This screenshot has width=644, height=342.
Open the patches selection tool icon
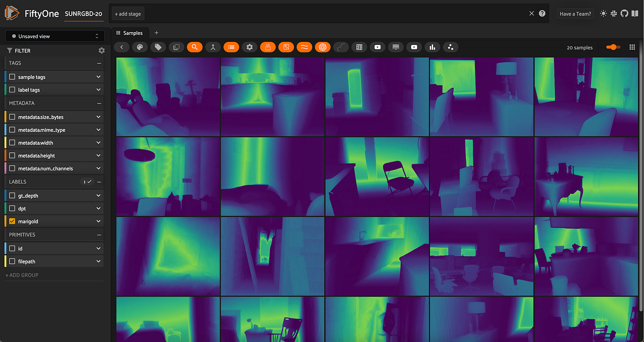click(x=176, y=47)
